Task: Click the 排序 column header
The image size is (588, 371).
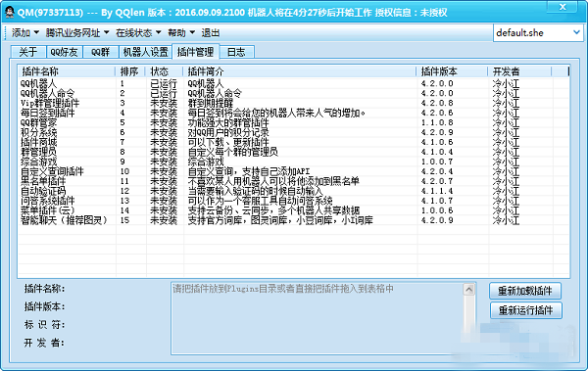Action: 130,71
